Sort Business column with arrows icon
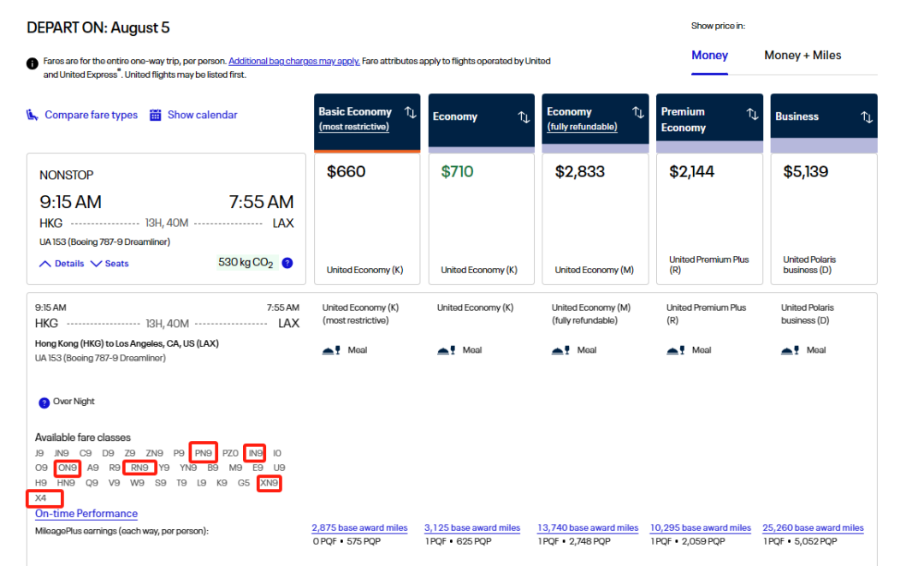 coord(867,117)
